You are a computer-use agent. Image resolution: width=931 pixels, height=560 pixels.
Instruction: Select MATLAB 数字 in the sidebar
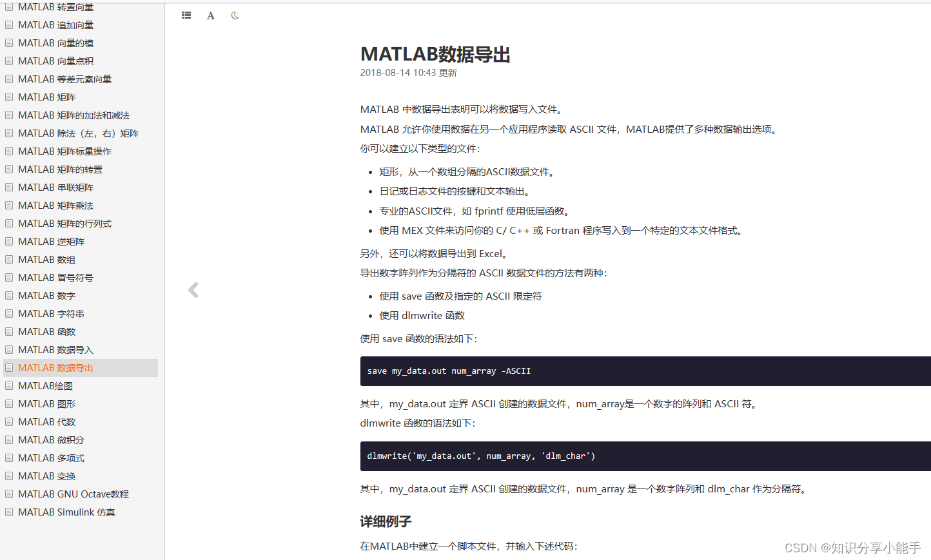pyautogui.click(x=46, y=296)
